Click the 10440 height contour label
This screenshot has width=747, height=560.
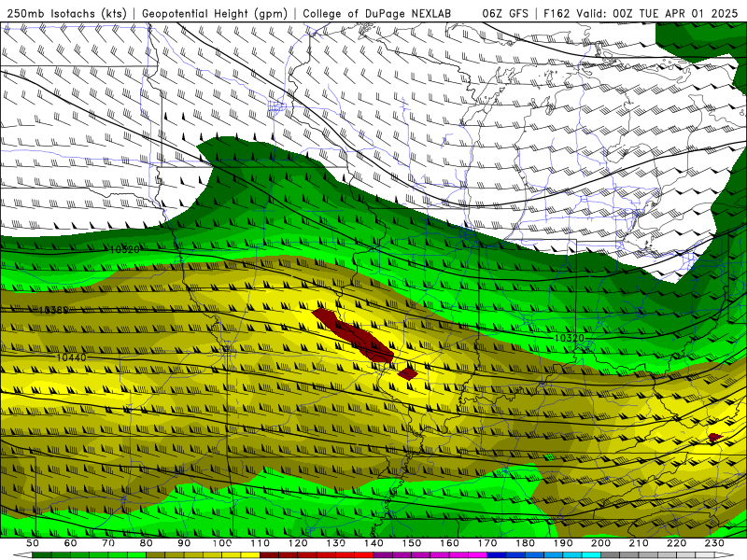click(x=72, y=357)
